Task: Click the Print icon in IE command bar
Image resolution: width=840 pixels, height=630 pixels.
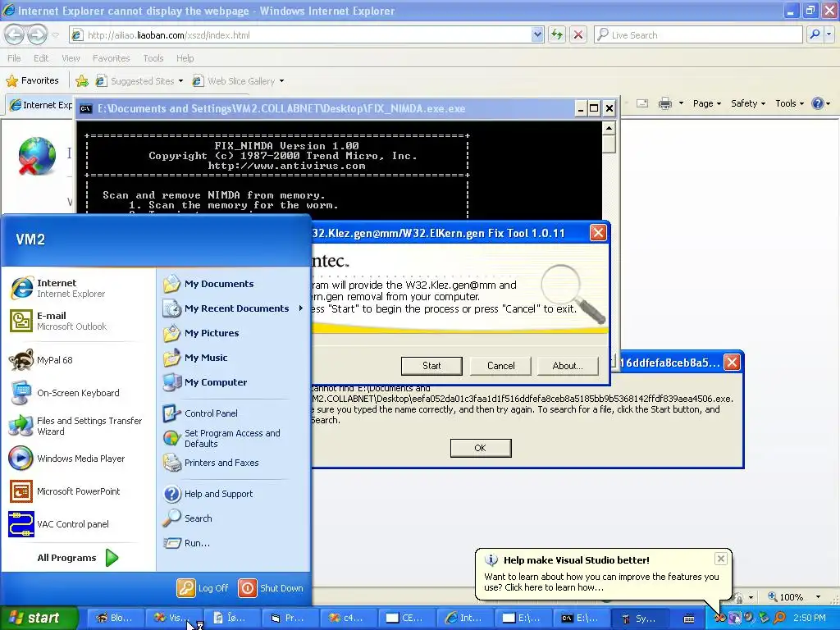Action: click(x=664, y=103)
